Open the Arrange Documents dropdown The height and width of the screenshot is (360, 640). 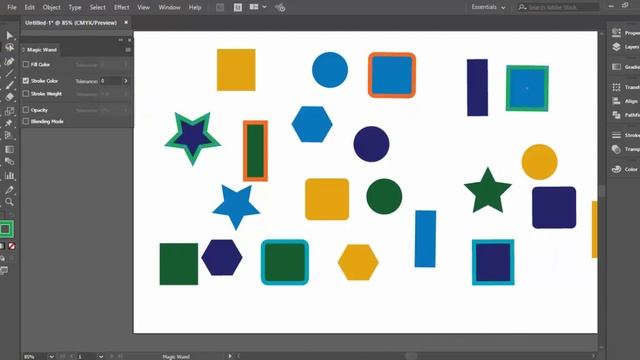(x=258, y=7)
